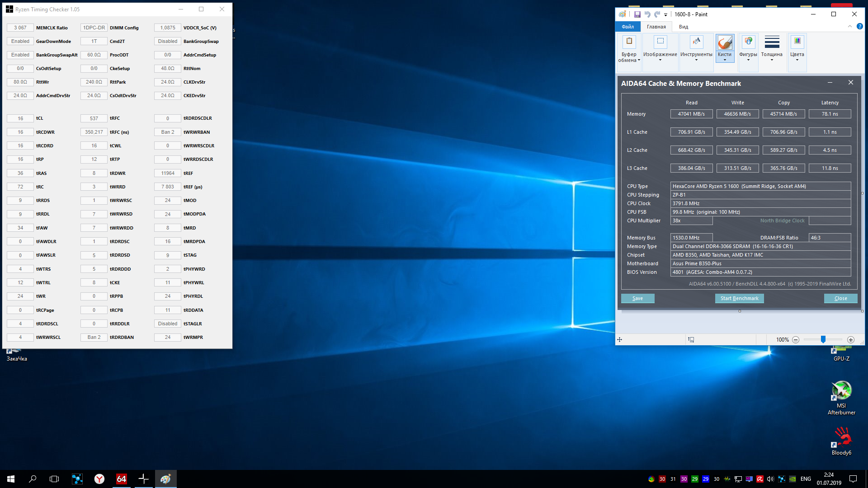Open the File (Файл) menu in Paint
The width and height of the screenshot is (868, 488).
627,27
